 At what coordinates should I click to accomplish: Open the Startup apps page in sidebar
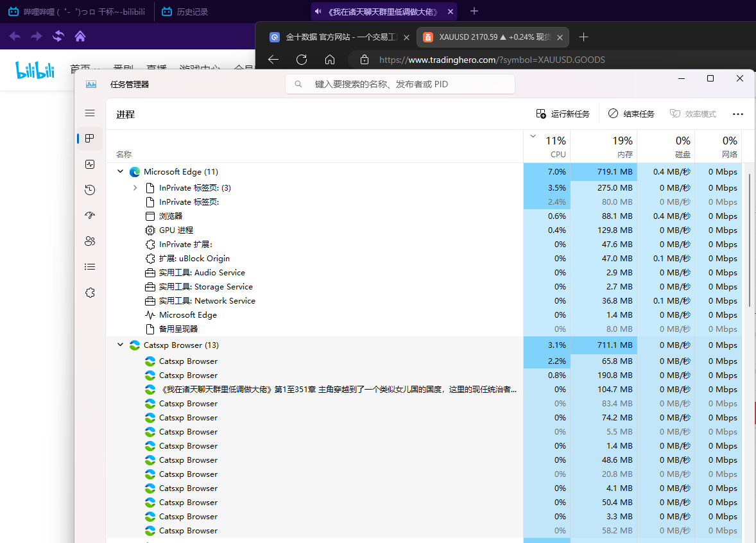point(90,216)
